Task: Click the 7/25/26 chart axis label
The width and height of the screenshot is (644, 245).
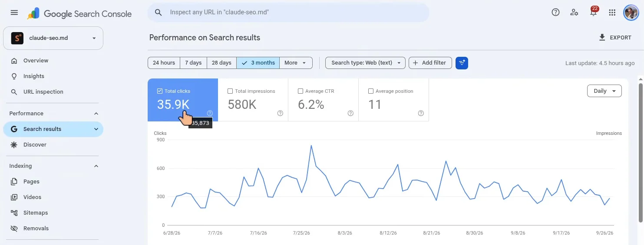Action: 301,233
